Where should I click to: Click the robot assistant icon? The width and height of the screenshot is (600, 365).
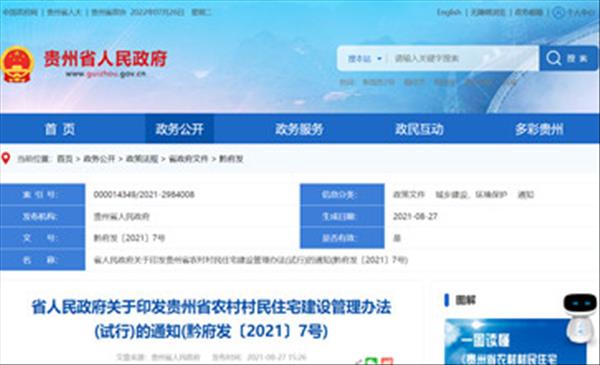[x=580, y=319]
